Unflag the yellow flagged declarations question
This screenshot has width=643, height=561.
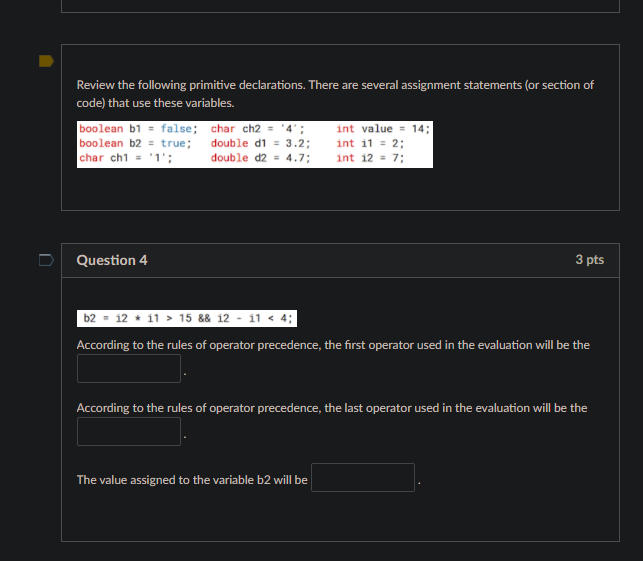[46, 61]
